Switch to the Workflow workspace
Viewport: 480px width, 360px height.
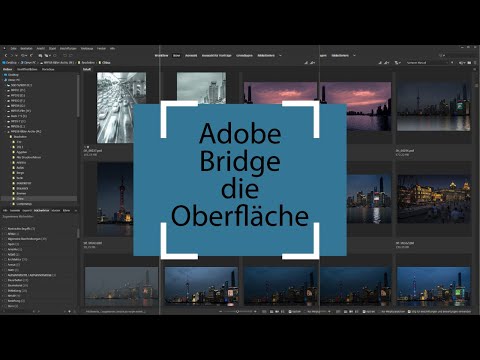tap(161, 55)
